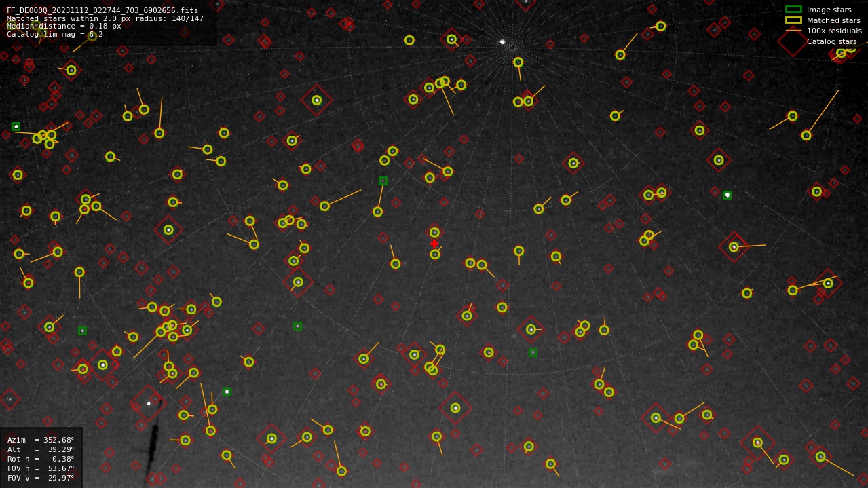The image size is (868, 488).
Task: Click the 'Catalog lim mag = 6.2' line
Action: [x=55, y=34]
